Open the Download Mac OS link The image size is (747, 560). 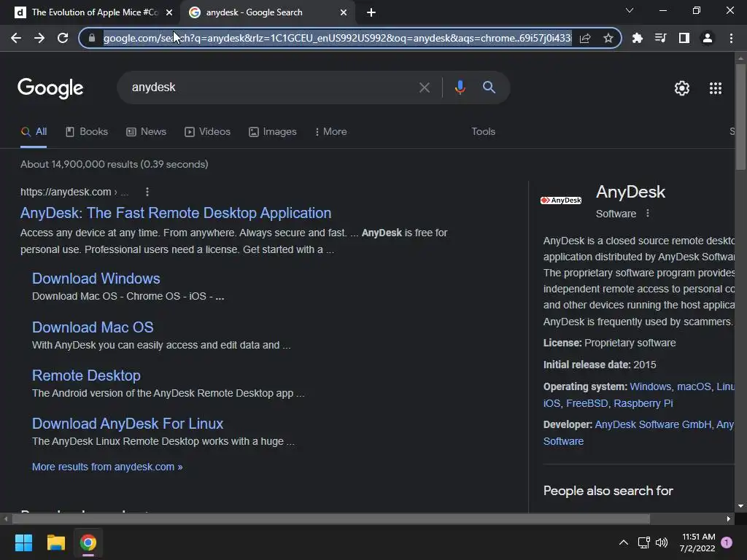point(93,327)
